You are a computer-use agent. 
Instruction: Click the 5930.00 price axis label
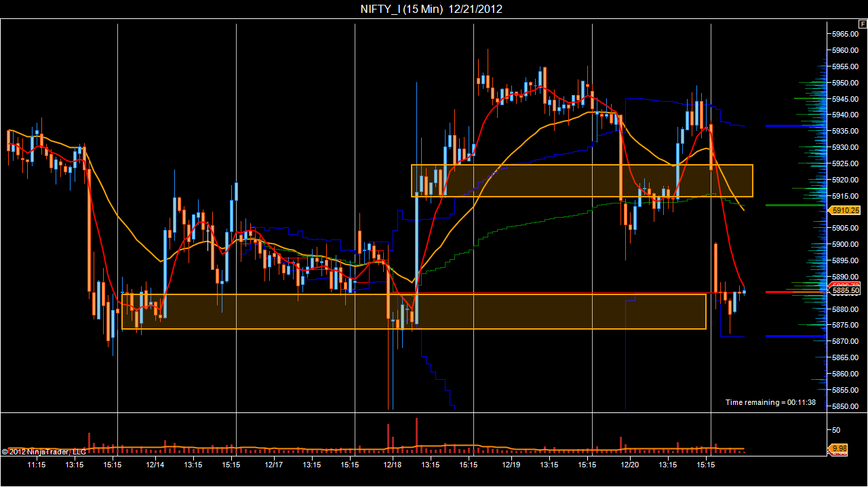[846, 147]
